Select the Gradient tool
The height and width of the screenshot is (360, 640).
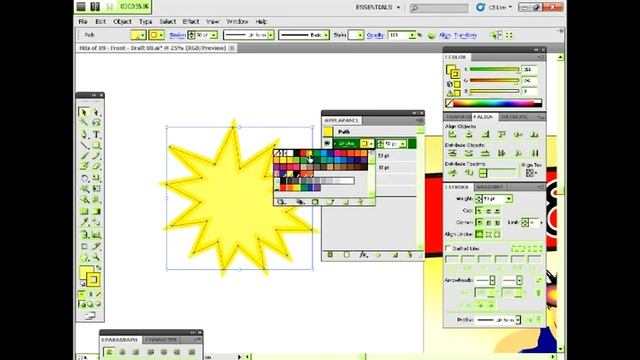point(96,211)
